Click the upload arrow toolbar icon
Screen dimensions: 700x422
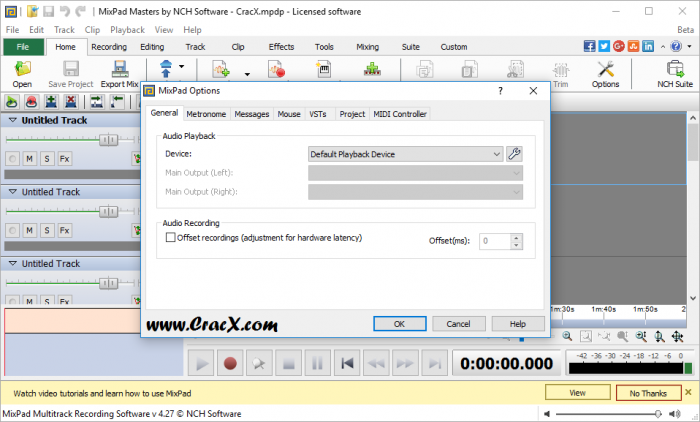coord(166,68)
